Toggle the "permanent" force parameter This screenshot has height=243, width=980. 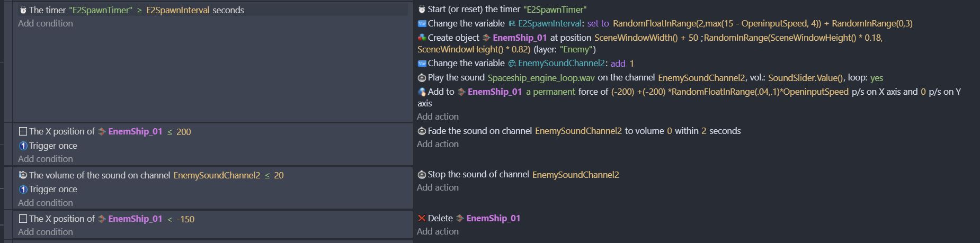tap(550, 92)
